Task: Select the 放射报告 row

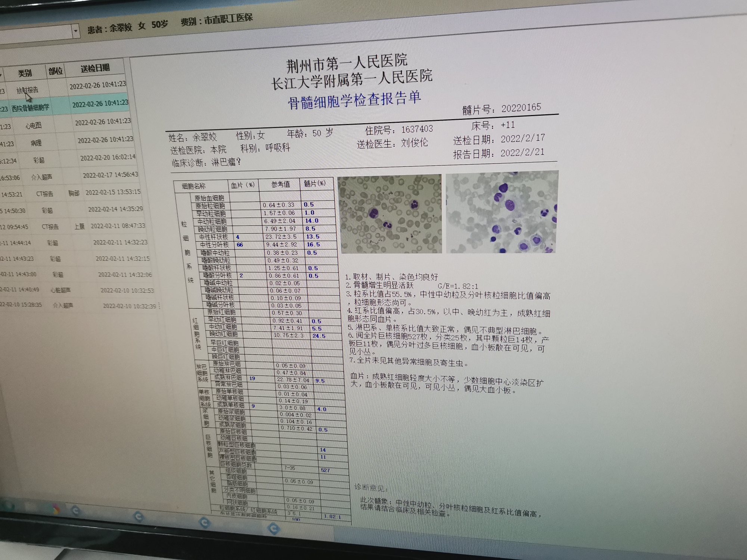Action: (63, 88)
